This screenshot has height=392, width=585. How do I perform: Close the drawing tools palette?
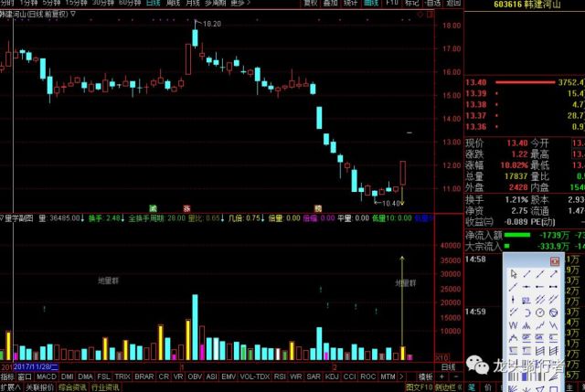(x=555, y=261)
